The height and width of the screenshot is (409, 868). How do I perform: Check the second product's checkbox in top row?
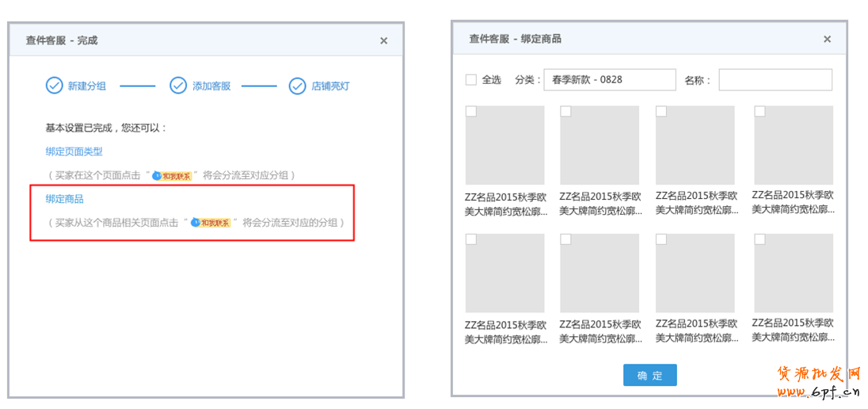(565, 112)
